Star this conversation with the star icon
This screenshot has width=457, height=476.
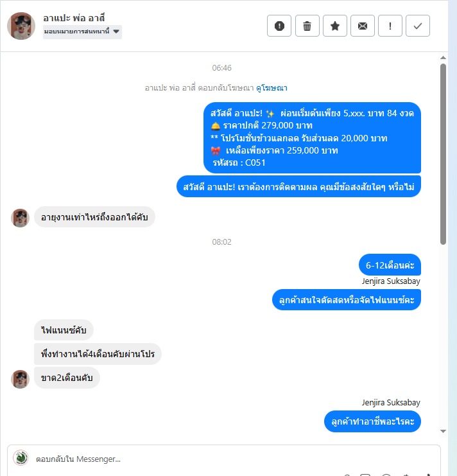click(x=335, y=26)
